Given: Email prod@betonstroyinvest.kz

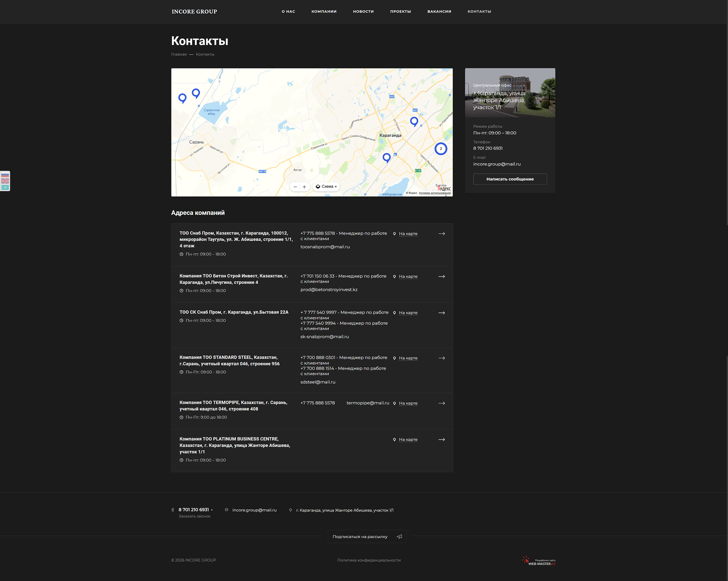Looking at the screenshot, I should click(x=329, y=290).
